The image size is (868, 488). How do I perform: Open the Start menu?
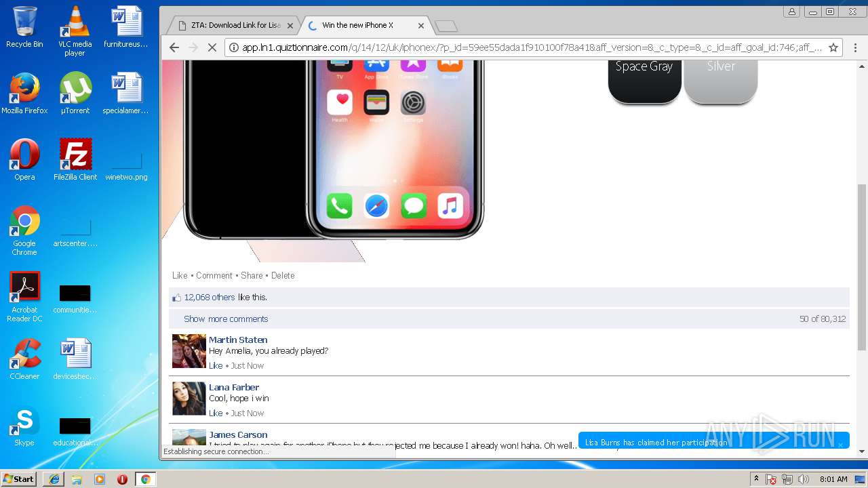point(19,479)
